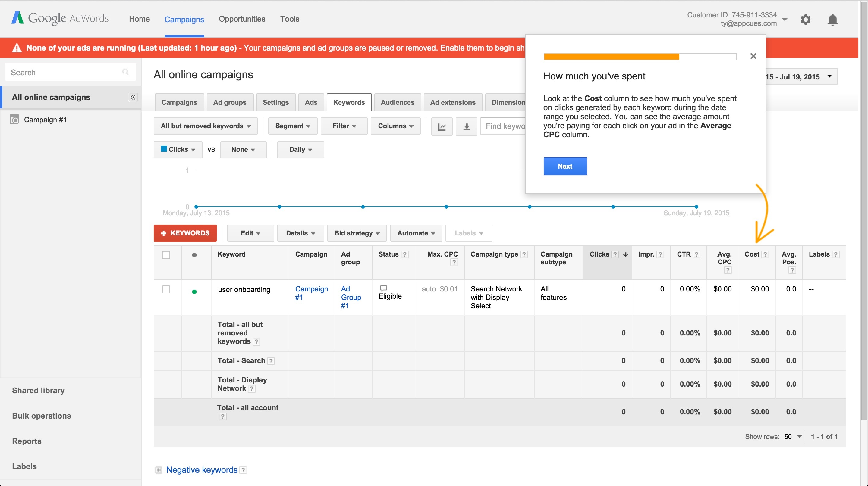Click the Campaign type help icon

coord(524,254)
